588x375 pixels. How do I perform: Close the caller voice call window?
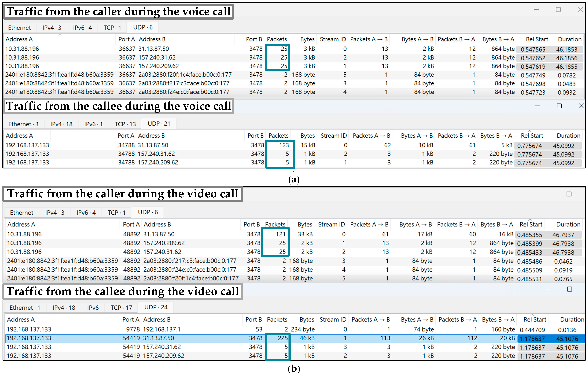pyautogui.click(x=580, y=10)
